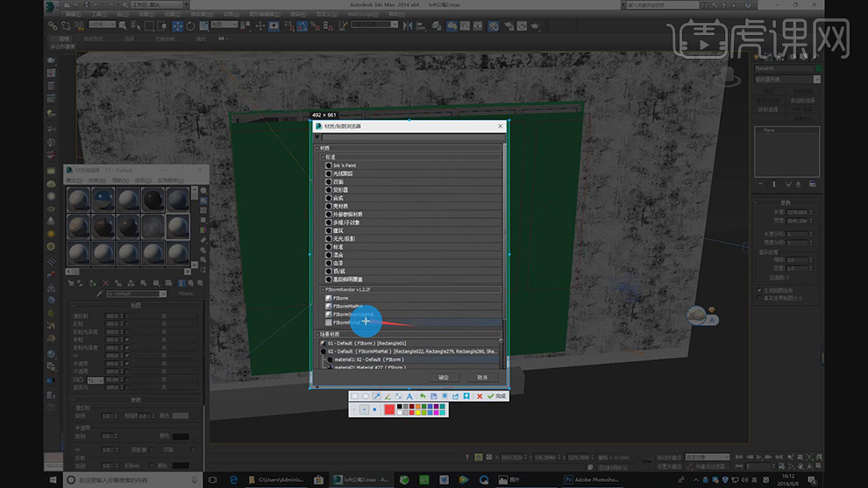Toggle the 生成贴图坐标 checkbox in right panel

pos(759,290)
